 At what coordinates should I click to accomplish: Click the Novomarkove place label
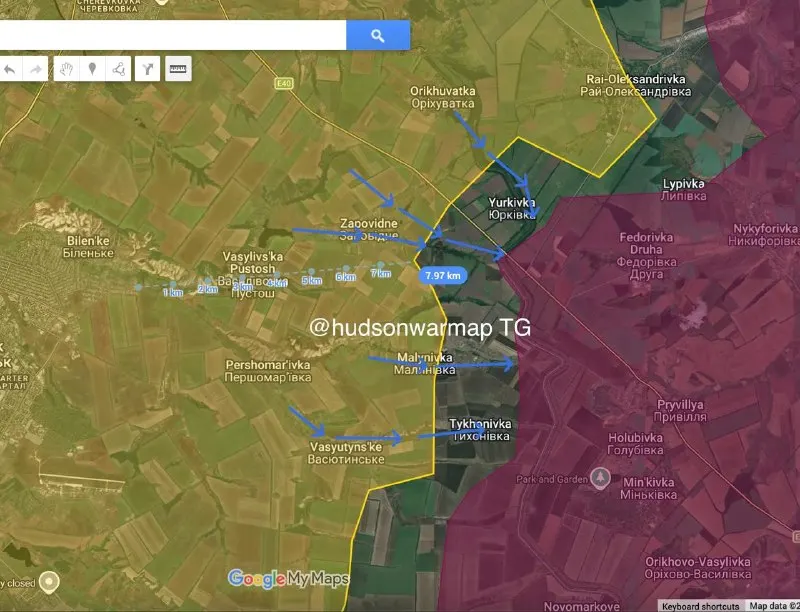point(582,606)
